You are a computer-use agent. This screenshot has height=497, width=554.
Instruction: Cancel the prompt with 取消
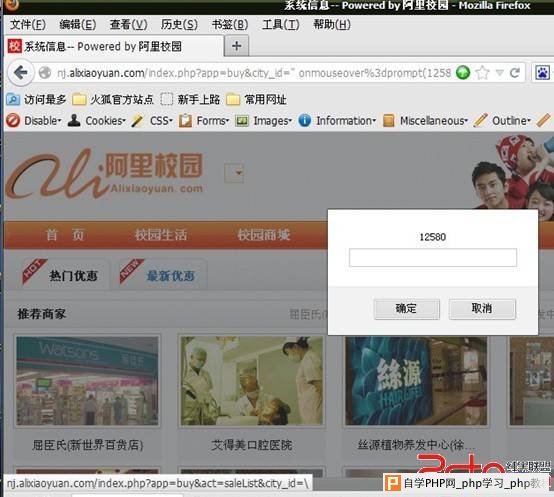[x=482, y=309]
